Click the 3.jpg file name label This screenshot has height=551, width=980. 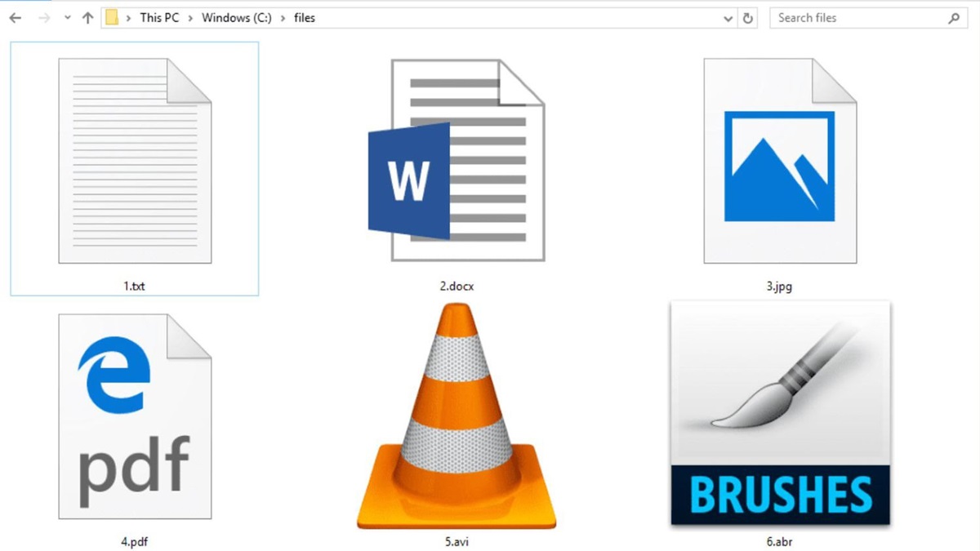click(x=779, y=286)
